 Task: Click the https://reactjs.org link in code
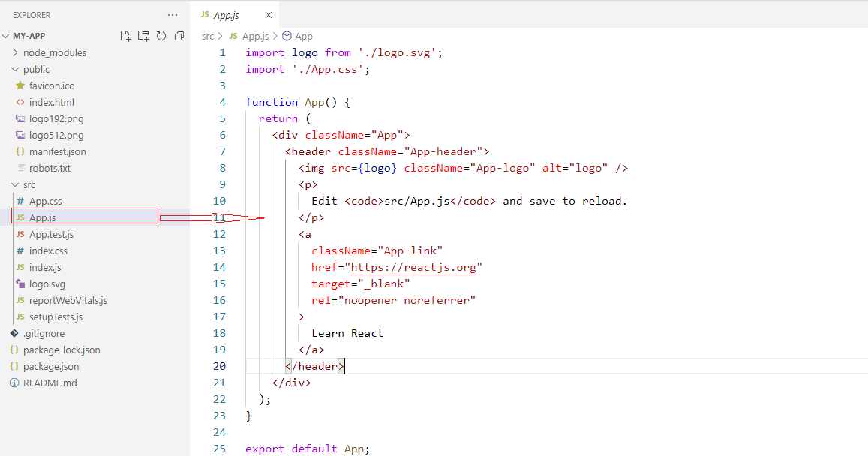click(x=413, y=267)
